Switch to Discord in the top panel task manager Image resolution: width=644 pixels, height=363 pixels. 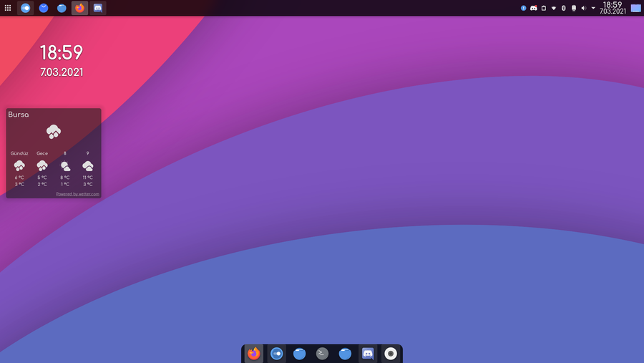(98, 8)
